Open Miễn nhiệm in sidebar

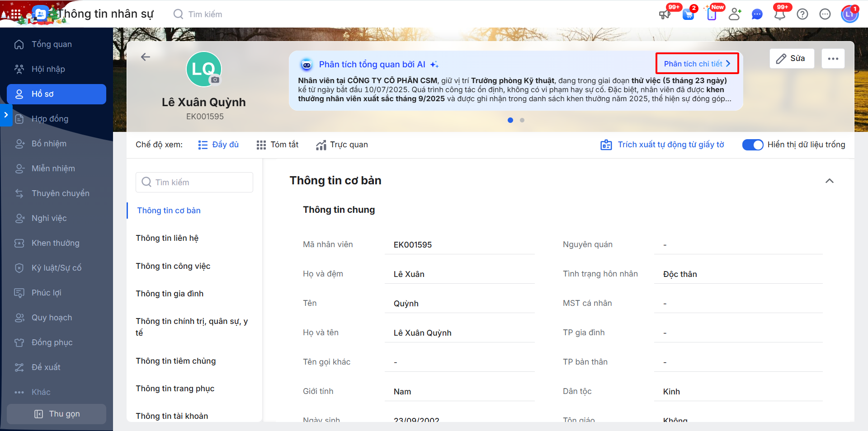[57, 169]
